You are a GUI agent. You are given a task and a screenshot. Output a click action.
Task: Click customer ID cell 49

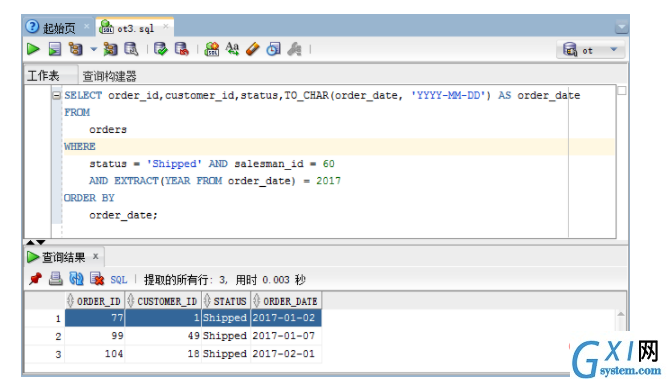(163, 336)
